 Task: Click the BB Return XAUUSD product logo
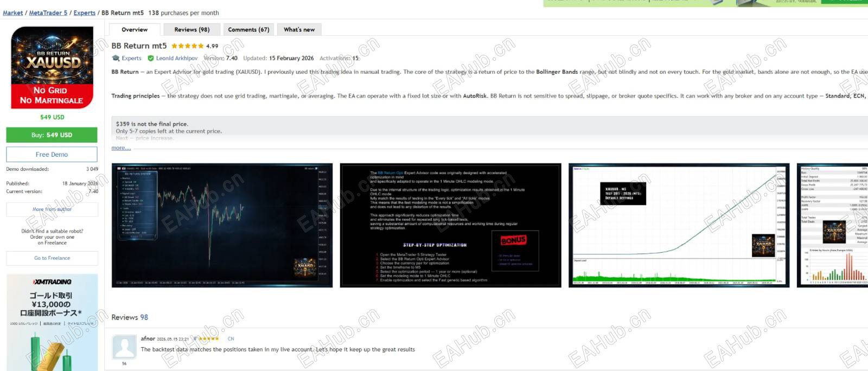pos(52,67)
